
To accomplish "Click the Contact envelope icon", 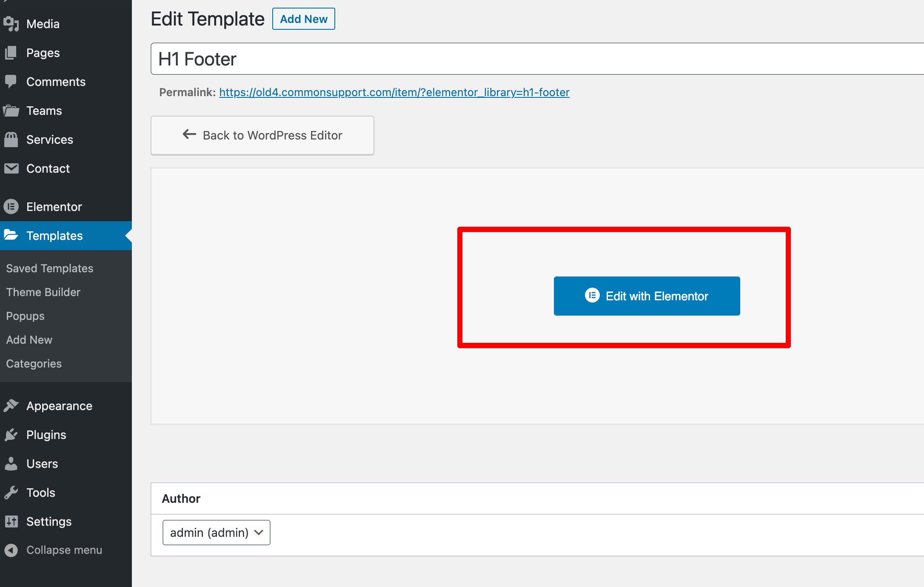I will point(11,168).
